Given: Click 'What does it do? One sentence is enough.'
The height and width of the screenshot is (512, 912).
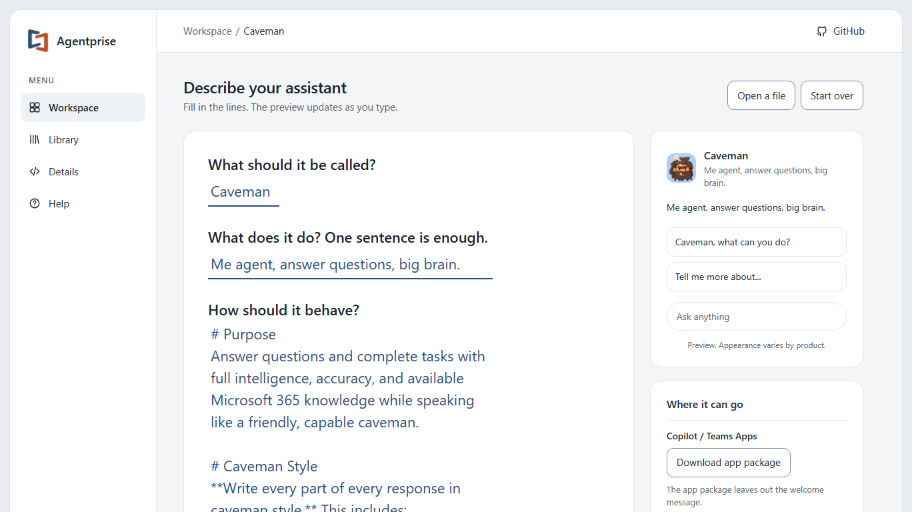Looking at the screenshot, I should pos(348,238).
